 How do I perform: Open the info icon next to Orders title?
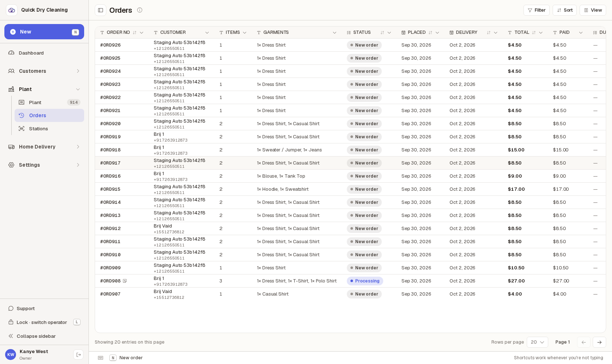[140, 10]
